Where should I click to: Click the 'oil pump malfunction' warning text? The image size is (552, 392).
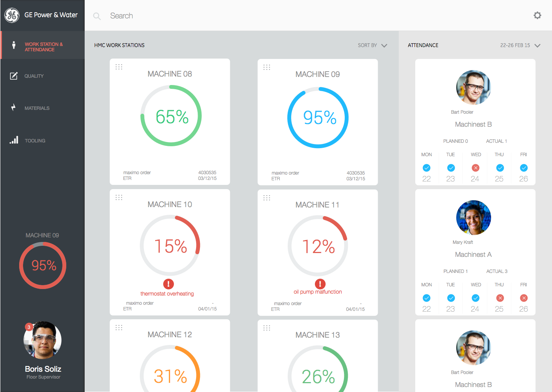318,292
